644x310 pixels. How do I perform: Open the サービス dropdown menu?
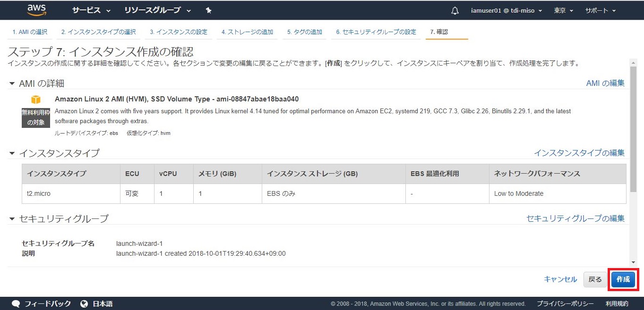91,10
